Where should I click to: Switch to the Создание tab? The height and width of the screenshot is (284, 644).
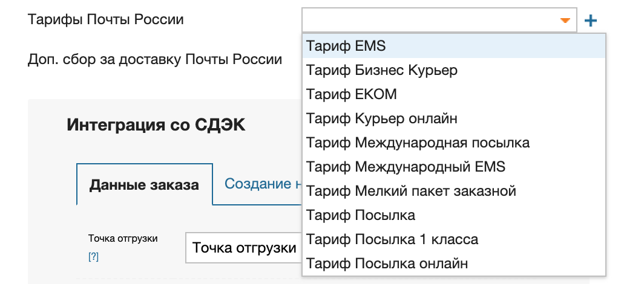261,184
